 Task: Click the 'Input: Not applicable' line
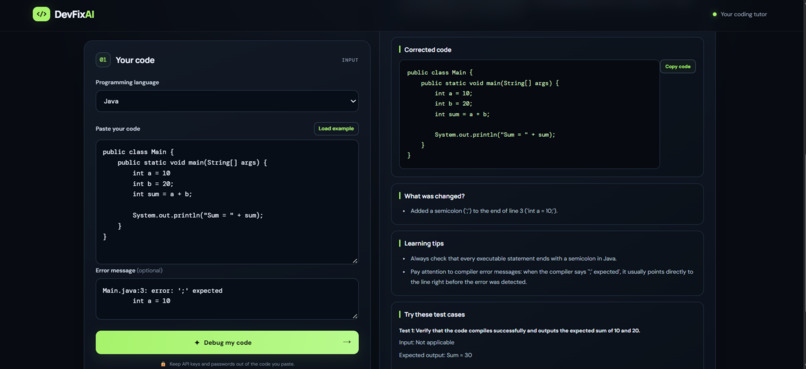(427, 342)
